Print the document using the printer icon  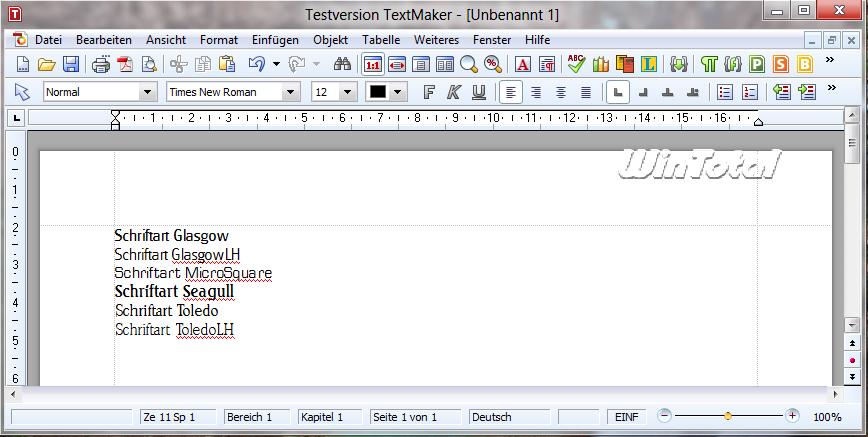(x=101, y=64)
